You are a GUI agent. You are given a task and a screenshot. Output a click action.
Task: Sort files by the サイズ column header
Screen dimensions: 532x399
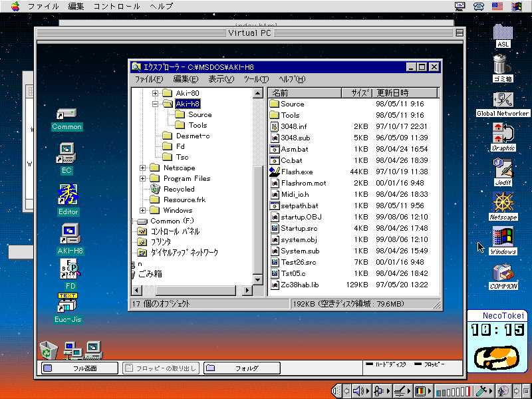[357, 92]
